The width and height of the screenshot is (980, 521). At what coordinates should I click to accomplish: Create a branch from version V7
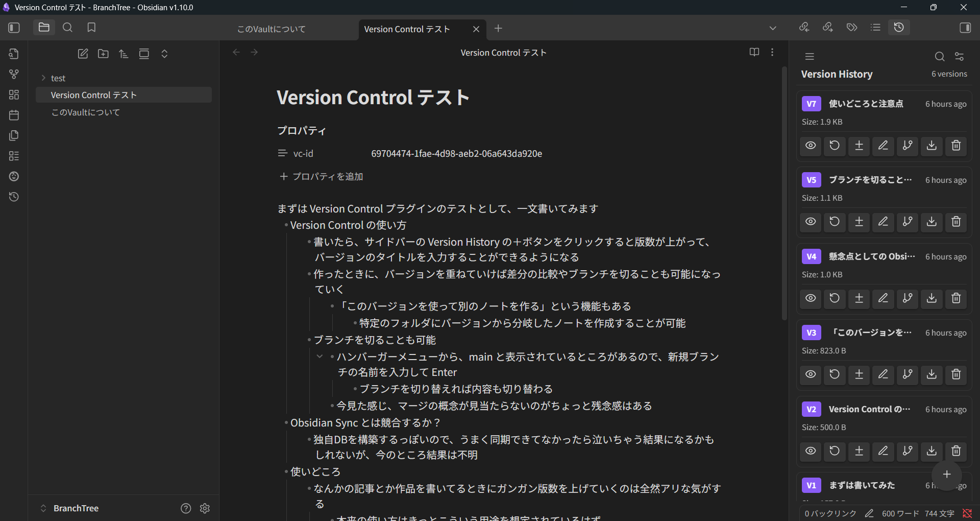pyautogui.click(x=908, y=146)
